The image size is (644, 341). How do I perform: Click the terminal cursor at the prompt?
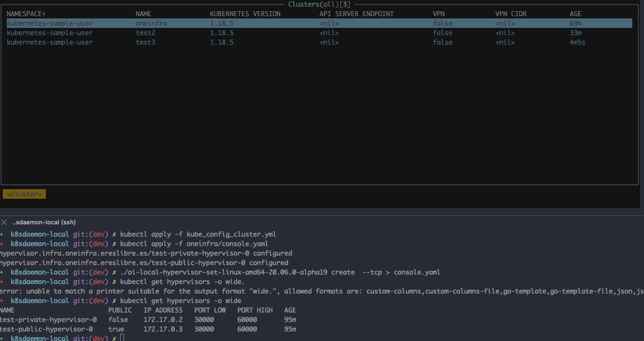(122, 338)
